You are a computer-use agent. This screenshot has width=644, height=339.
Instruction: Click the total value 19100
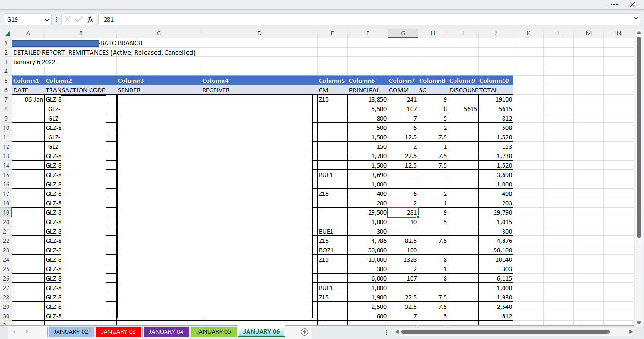pos(495,99)
